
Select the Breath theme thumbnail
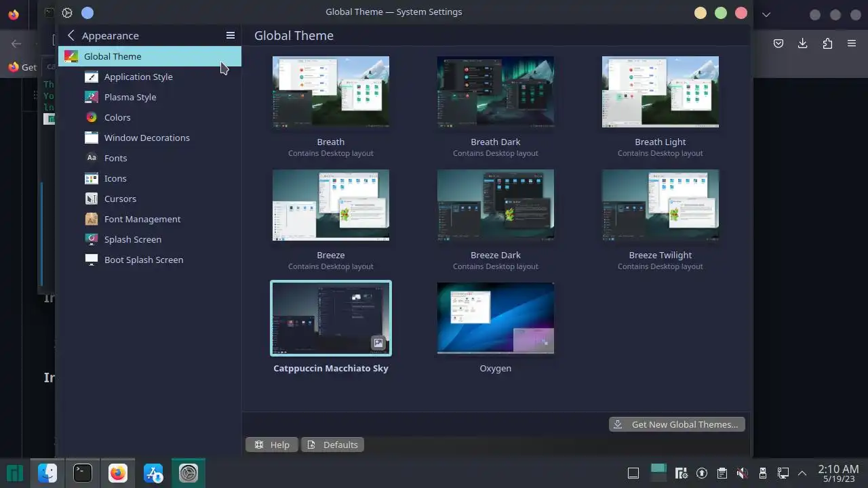[331, 91]
